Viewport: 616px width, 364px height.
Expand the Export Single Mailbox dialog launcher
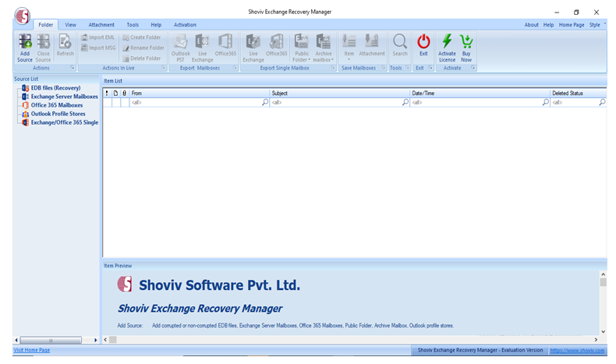[333, 68]
